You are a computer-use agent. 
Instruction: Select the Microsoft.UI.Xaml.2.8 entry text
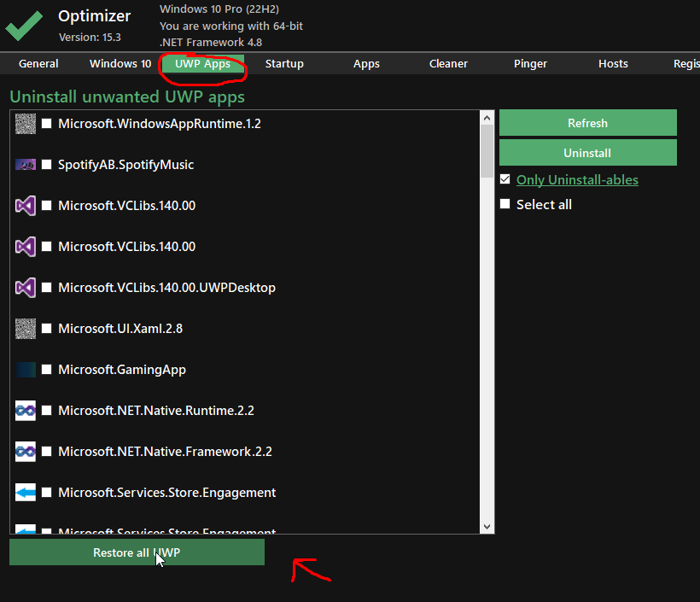click(x=120, y=329)
